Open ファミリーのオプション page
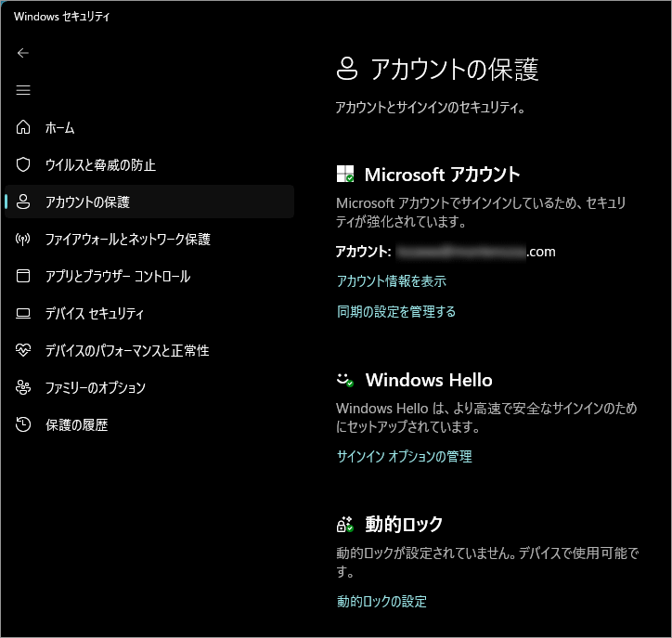This screenshot has width=672, height=638. click(95, 388)
